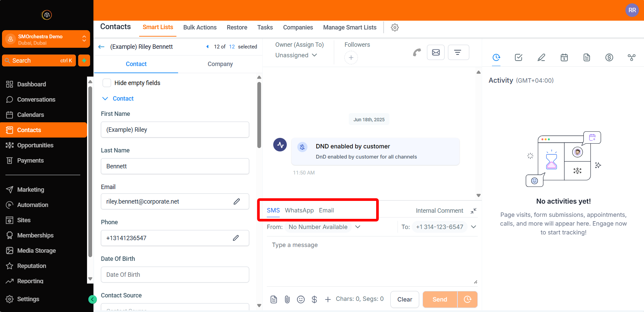The height and width of the screenshot is (312, 644).
Task: Open the Notes pencil icon panel
Action: 541,58
